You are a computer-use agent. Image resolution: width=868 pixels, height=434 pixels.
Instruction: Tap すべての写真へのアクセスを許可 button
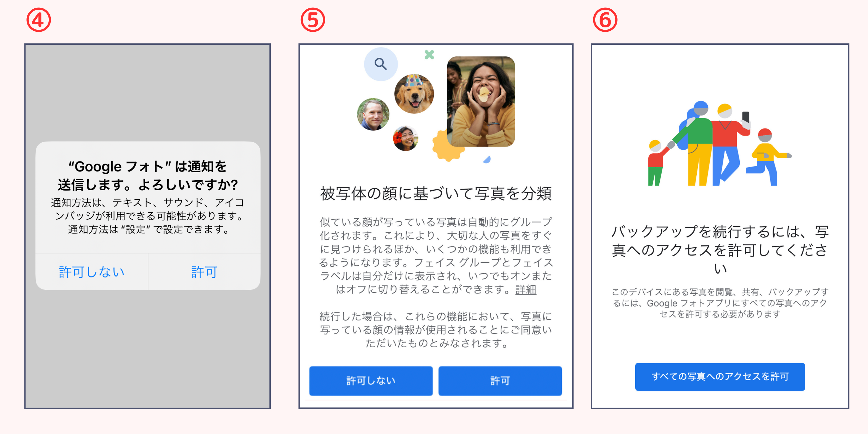coord(720,377)
